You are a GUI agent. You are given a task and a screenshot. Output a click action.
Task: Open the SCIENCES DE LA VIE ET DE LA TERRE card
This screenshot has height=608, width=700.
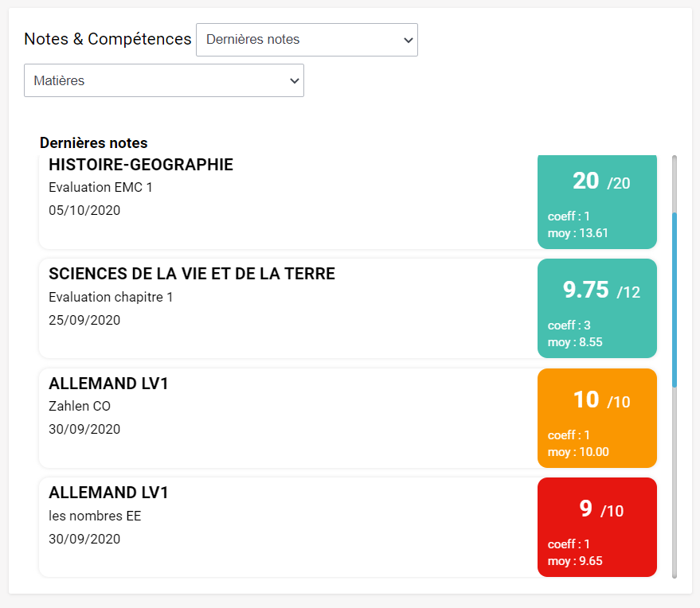click(287, 309)
